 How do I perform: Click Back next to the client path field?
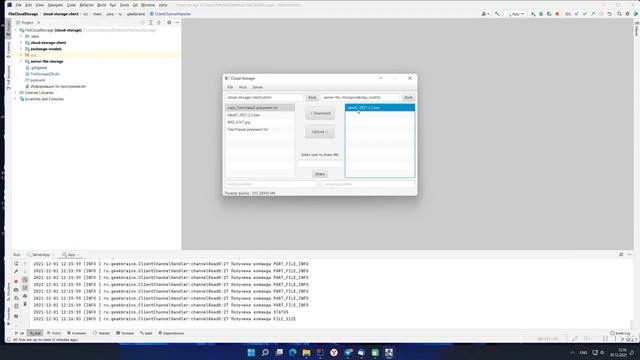312,98
